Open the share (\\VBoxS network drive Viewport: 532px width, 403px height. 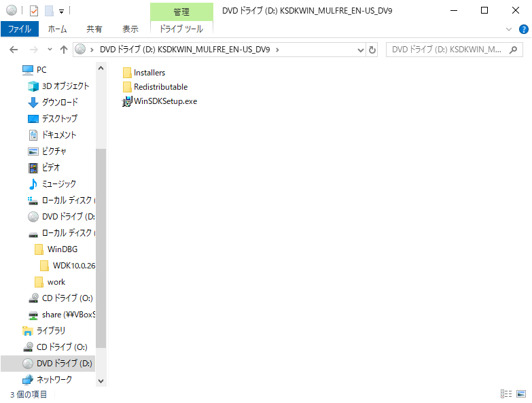61,315
